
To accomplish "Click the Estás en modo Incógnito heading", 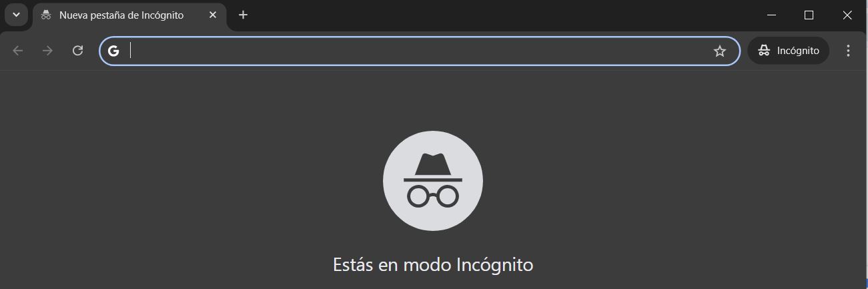I will [433, 265].
